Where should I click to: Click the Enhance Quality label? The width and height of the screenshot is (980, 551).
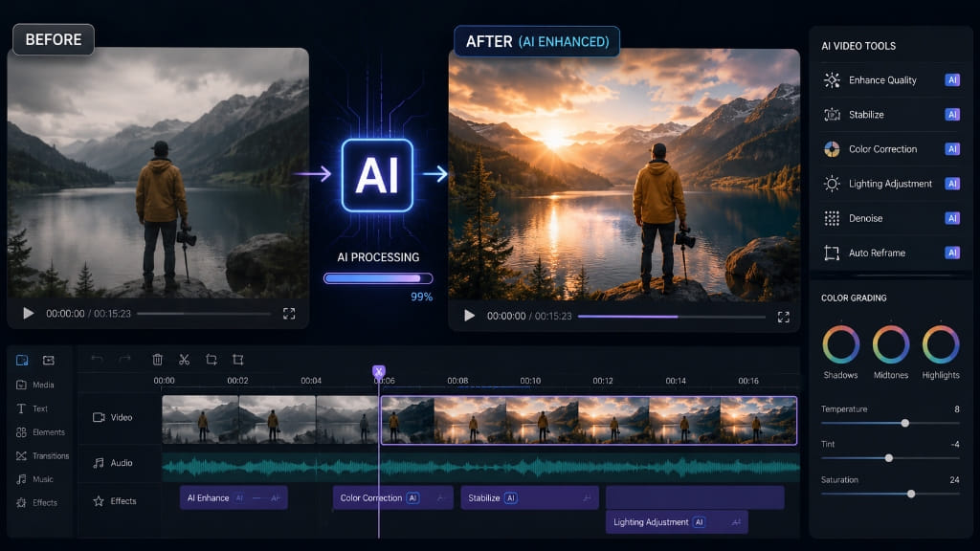click(882, 80)
